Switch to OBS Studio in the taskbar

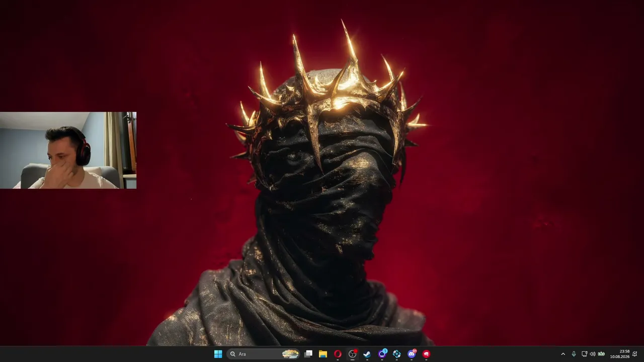352,354
